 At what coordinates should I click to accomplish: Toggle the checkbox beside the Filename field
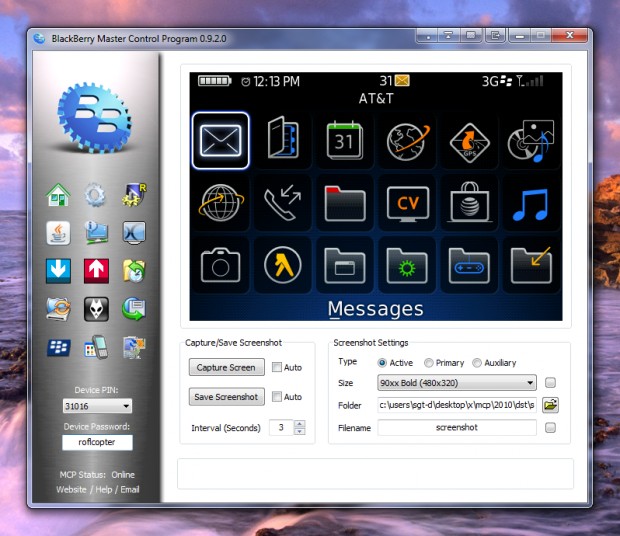pyautogui.click(x=550, y=427)
